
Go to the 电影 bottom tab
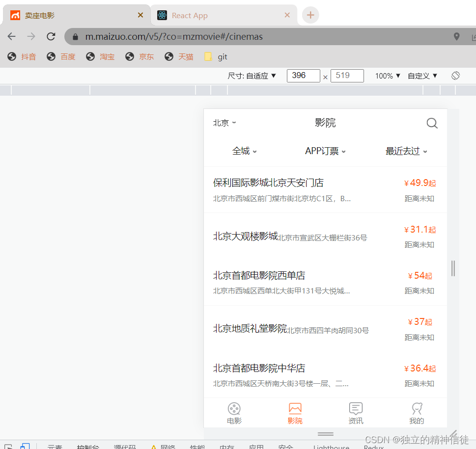click(234, 413)
